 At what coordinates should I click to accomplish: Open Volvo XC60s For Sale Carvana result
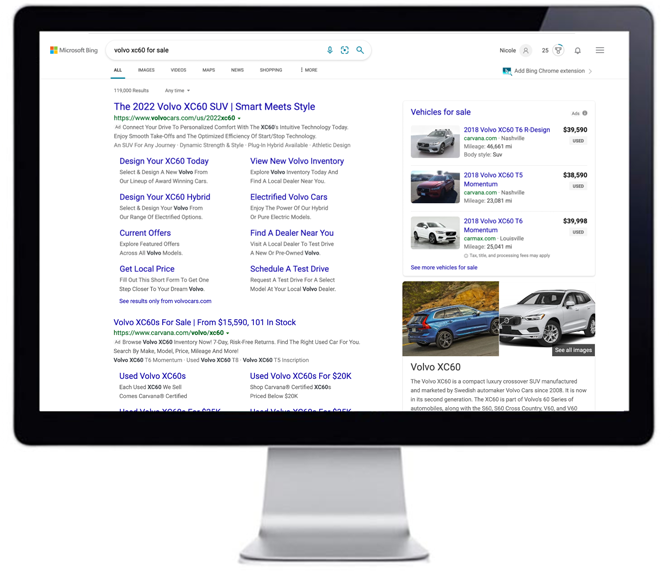205,322
